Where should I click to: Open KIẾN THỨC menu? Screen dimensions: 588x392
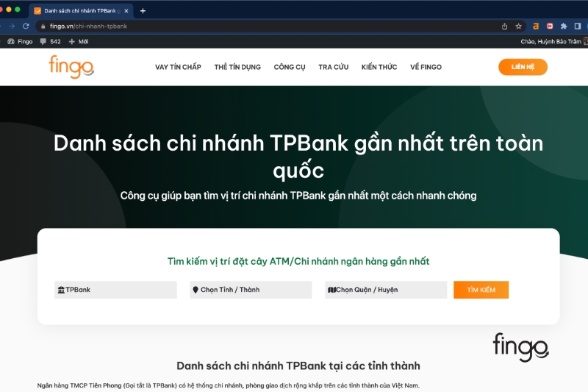pos(379,67)
